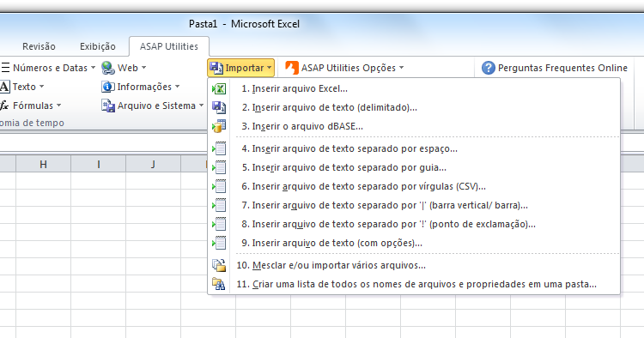Screen dimensions: 644x338
Task: Expand the Web dropdown arrow
Action: (143, 68)
